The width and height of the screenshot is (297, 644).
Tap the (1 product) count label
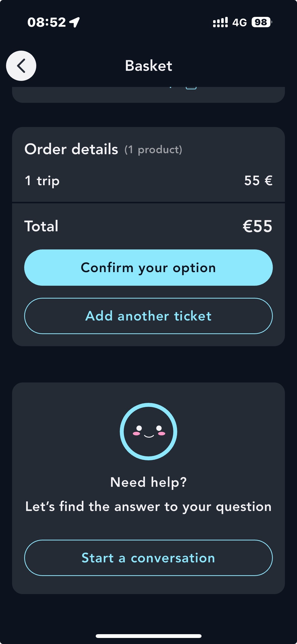pyautogui.click(x=153, y=150)
